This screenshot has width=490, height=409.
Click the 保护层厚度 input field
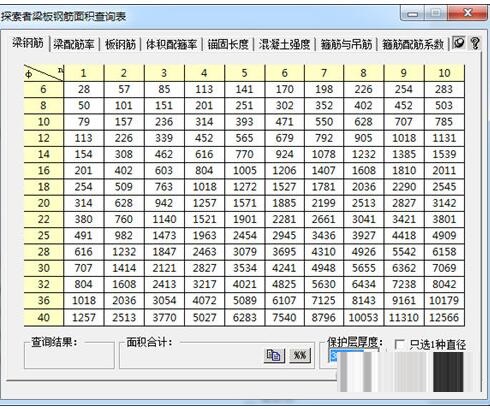[353, 356]
